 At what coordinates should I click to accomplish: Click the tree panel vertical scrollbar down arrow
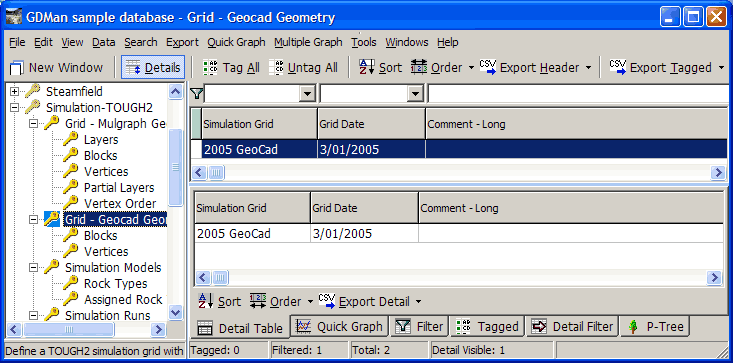coord(175,313)
